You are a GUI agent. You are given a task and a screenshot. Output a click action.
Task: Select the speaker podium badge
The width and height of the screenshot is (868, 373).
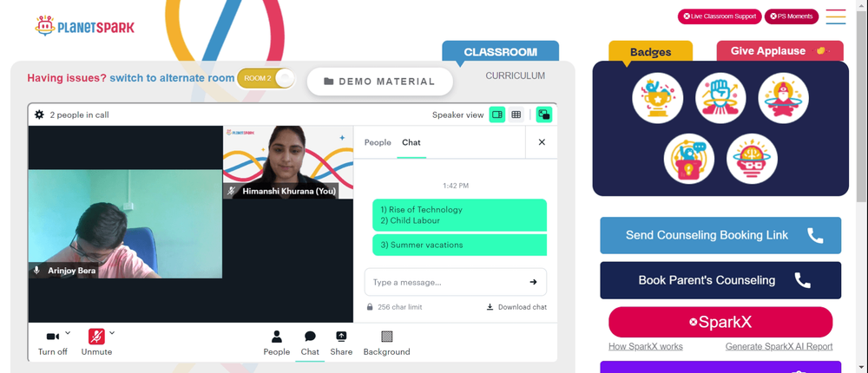click(688, 159)
